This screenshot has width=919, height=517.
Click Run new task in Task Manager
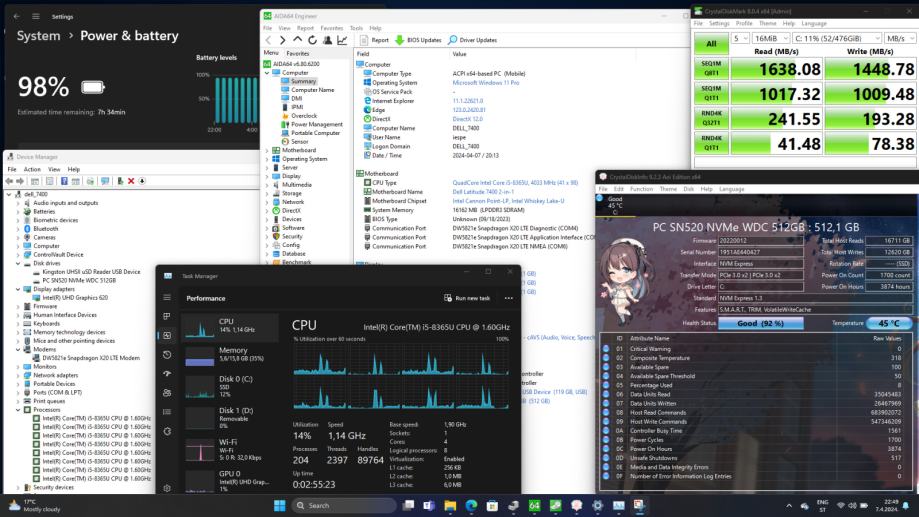coord(467,298)
